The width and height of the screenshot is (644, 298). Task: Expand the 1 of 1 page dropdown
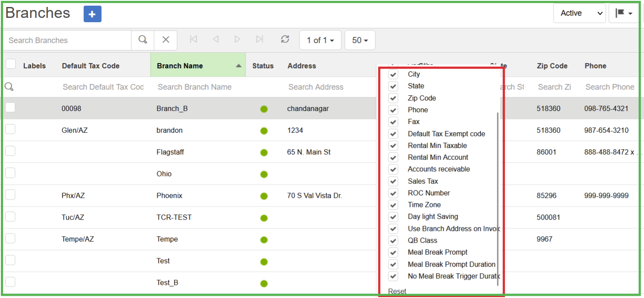click(x=320, y=40)
